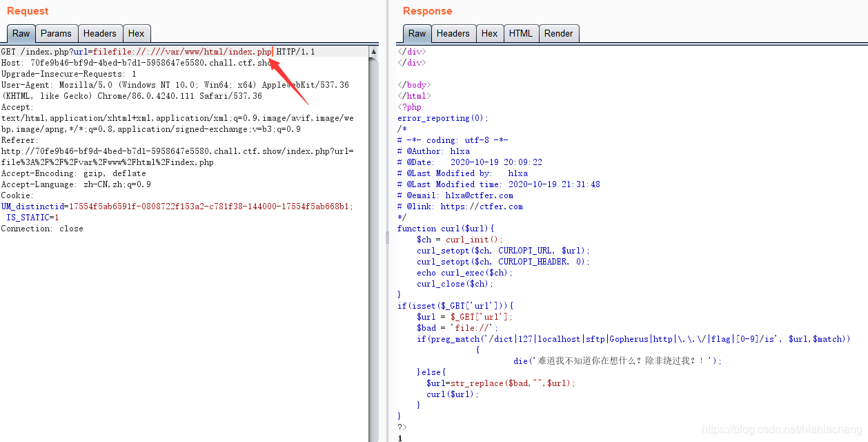
Task: Click the Referer header label
Action: click(20, 140)
